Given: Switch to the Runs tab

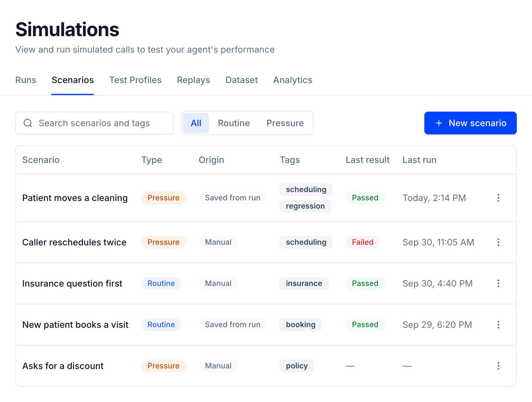Looking at the screenshot, I should [x=26, y=80].
